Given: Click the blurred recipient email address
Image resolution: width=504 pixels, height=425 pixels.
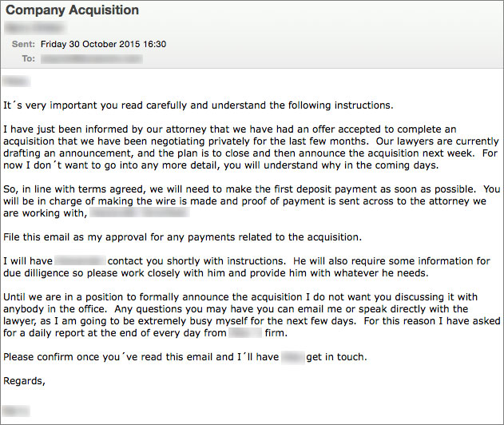Looking at the screenshot, I should [x=88, y=58].
